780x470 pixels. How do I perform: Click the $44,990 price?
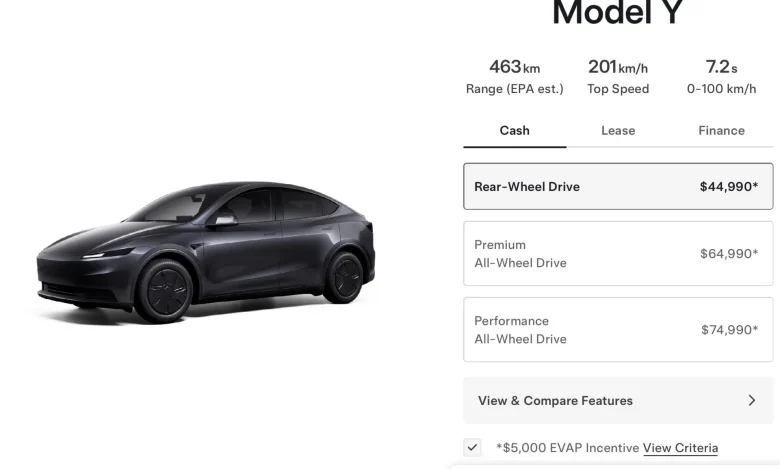point(728,186)
